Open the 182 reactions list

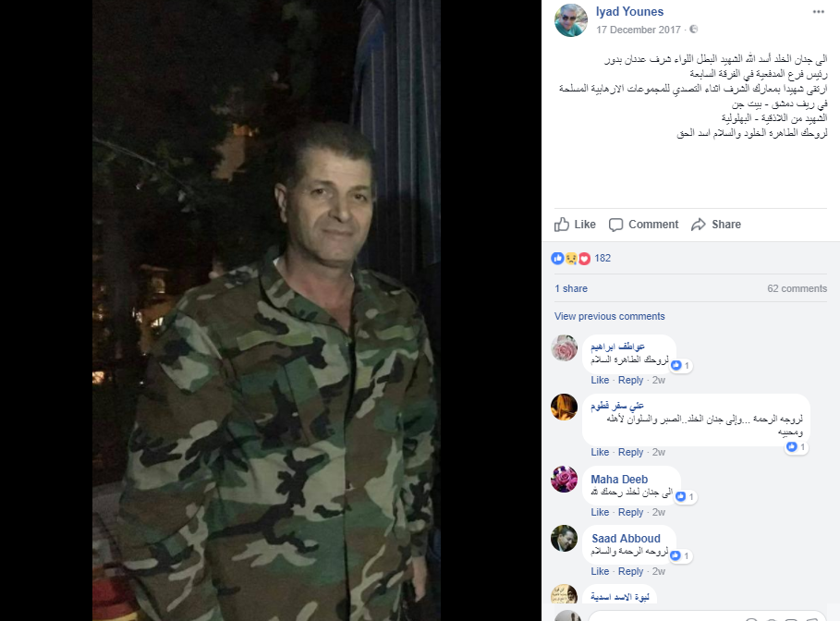[580, 258]
